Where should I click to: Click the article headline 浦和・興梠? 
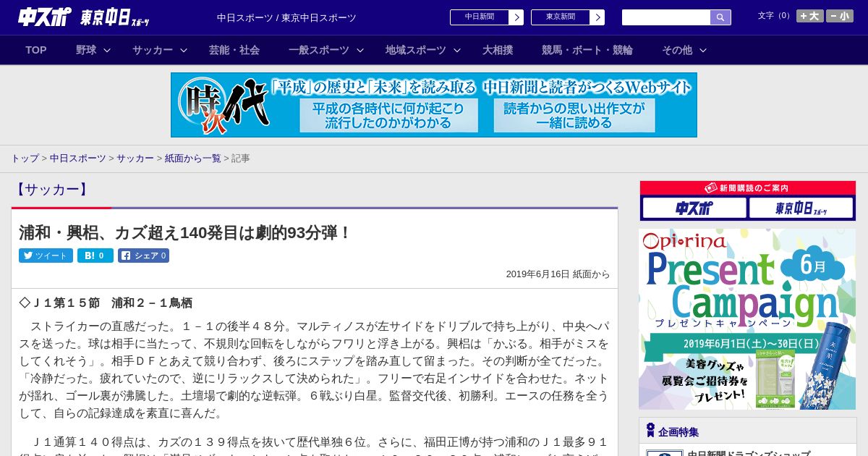tap(184, 232)
